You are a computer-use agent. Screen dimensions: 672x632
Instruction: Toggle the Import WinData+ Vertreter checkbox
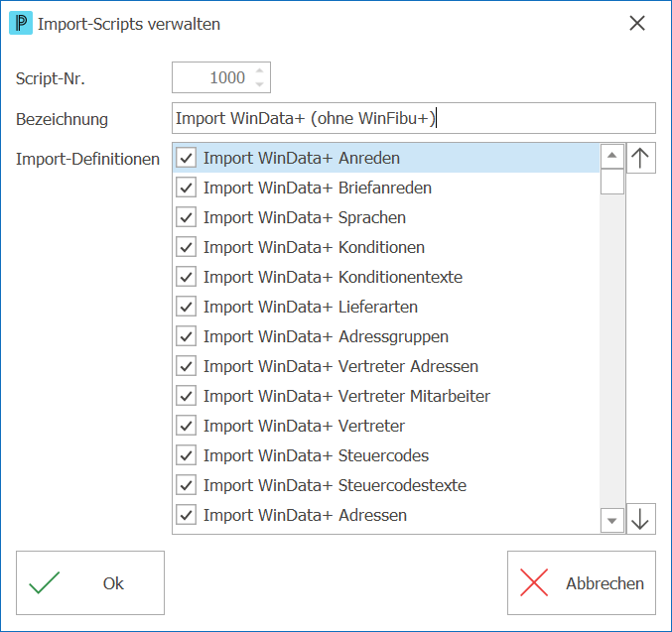click(x=187, y=426)
